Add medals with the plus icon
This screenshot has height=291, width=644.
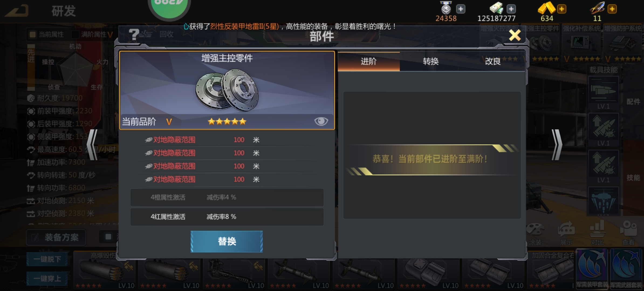point(461,9)
